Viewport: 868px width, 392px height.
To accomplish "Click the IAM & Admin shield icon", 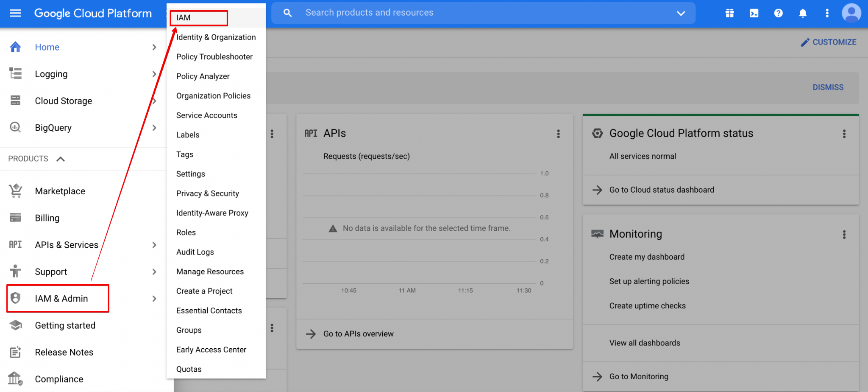I will [15, 298].
